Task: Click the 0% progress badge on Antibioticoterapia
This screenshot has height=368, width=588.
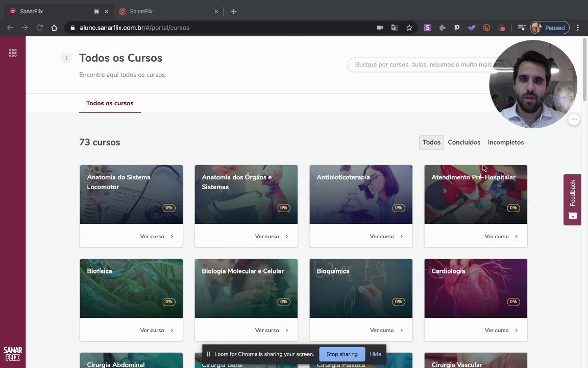Action: point(398,208)
